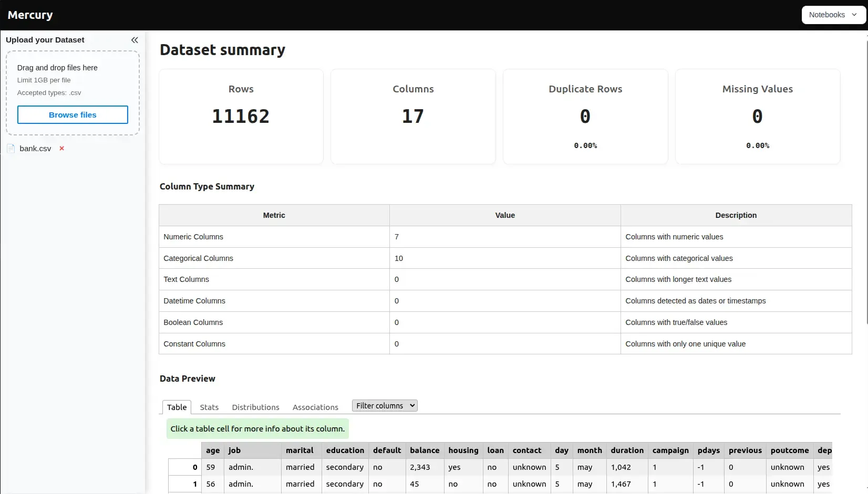Click the campaign column header
The height and width of the screenshot is (494, 868).
click(670, 450)
